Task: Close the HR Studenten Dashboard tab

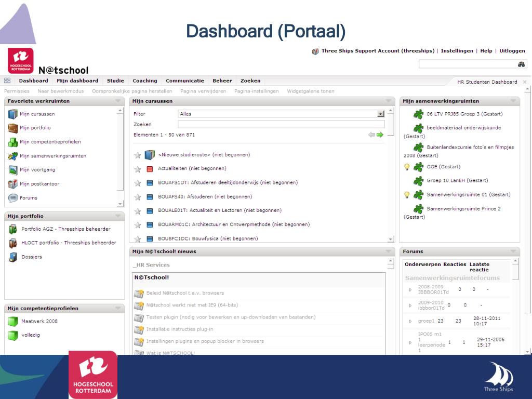Action: [x=525, y=82]
